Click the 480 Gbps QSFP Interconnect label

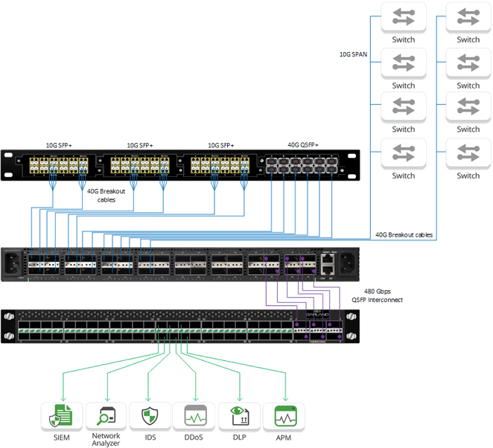(x=377, y=295)
